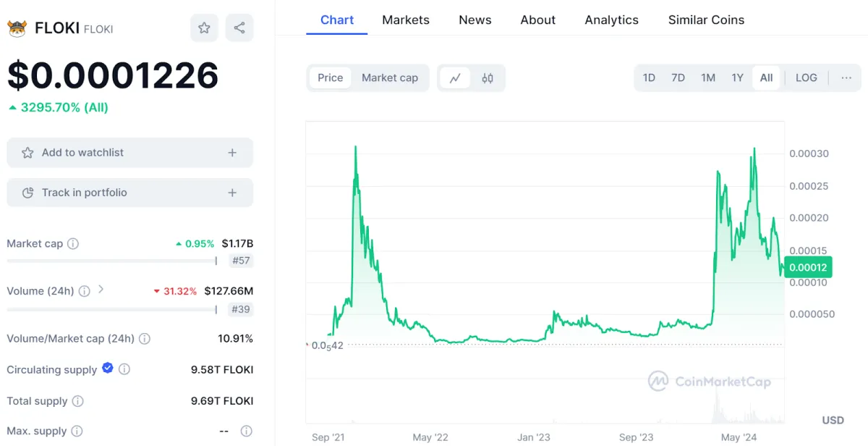Click the Track in portfolio button

coord(130,193)
